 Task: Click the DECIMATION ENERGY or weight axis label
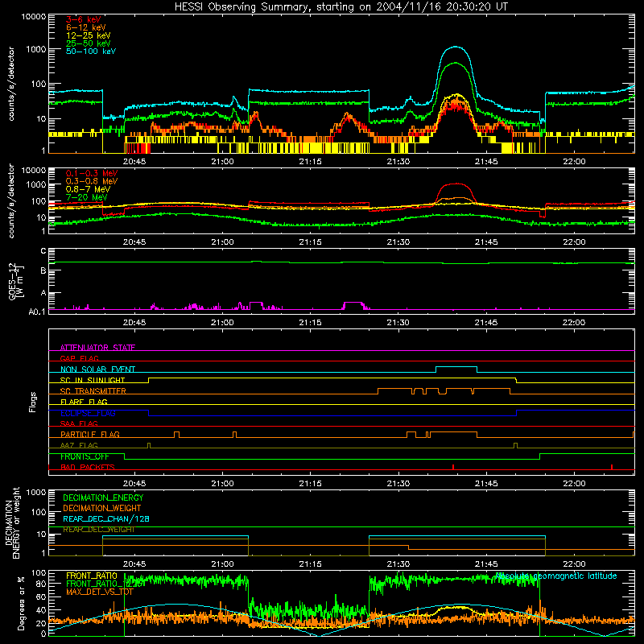[12, 522]
